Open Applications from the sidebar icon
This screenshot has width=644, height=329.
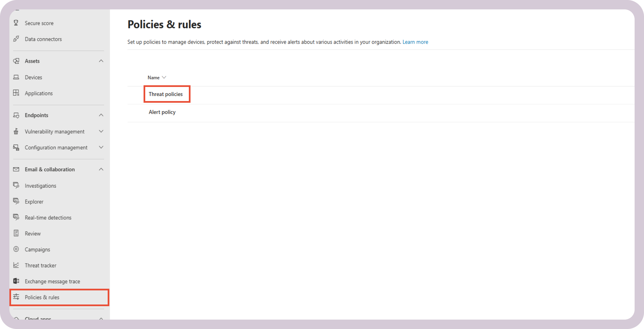click(x=16, y=93)
